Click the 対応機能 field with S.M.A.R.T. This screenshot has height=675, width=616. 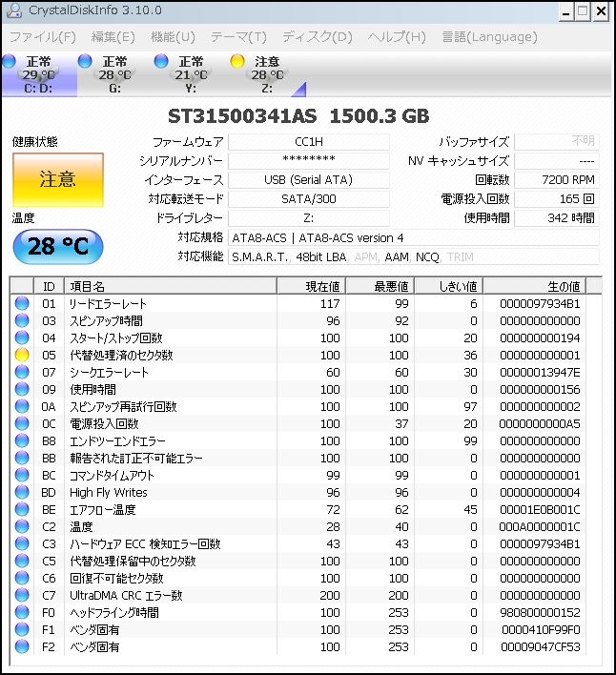[413, 257]
